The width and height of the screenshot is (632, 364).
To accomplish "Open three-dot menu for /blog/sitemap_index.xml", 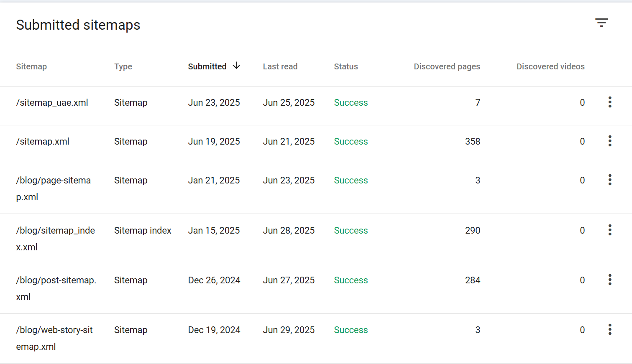I will (x=610, y=230).
